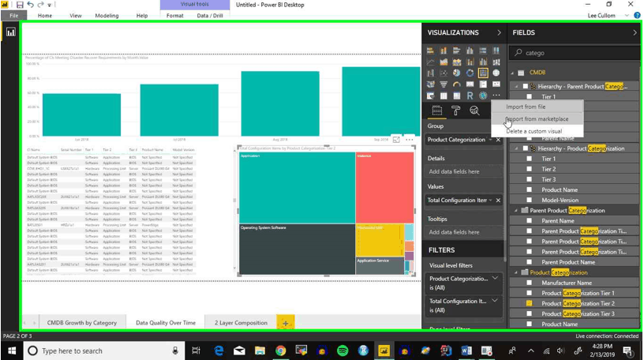Image resolution: width=644 pixels, height=360 pixels.
Task: Remove Total Configuration Items from Values
Action: [x=498, y=201]
